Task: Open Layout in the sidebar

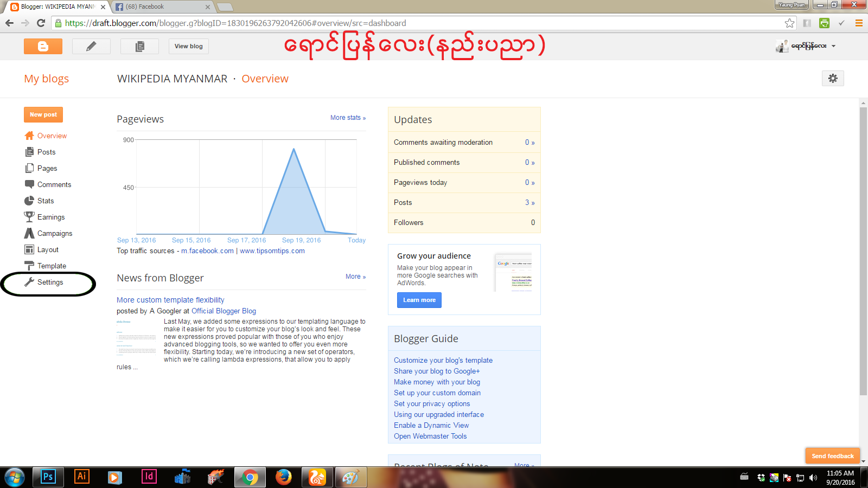Action: [48, 249]
